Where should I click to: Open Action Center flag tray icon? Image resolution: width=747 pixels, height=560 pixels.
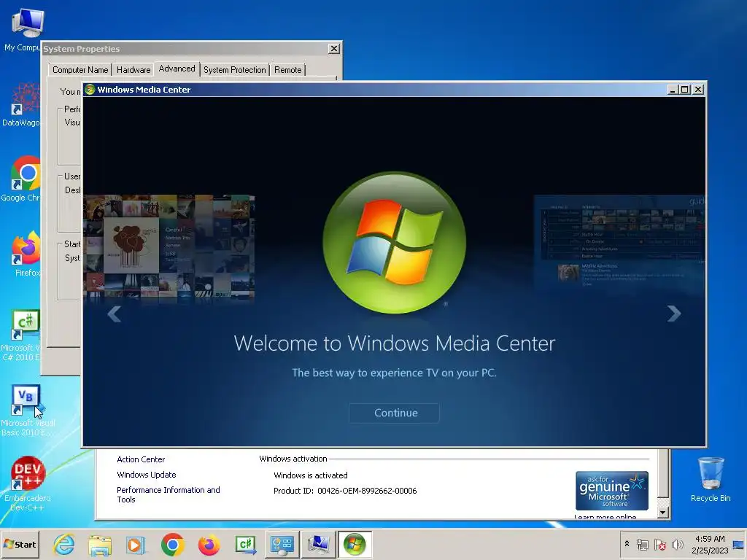659,544
